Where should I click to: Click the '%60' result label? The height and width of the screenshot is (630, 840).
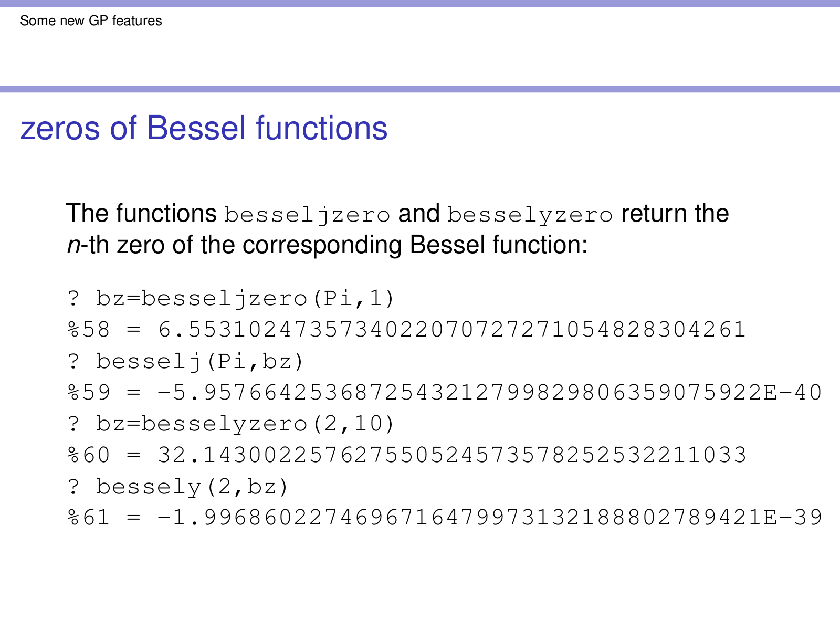pyautogui.click(x=89, y=455)
